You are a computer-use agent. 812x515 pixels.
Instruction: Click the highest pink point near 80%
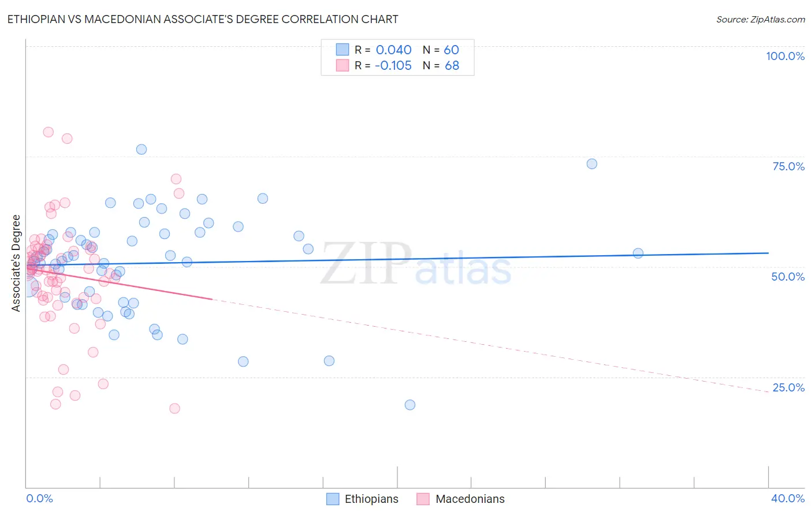pyautogui.click(x=49, y=132)
